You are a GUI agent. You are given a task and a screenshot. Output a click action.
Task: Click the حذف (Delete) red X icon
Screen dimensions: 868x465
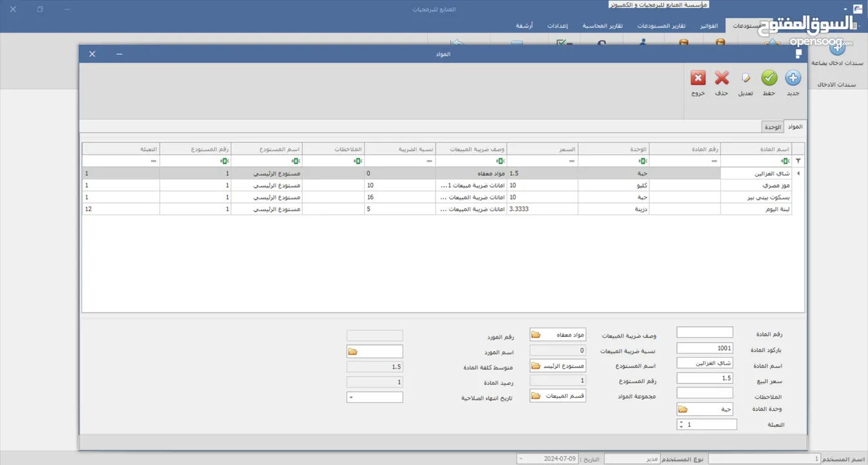(722, 78)
